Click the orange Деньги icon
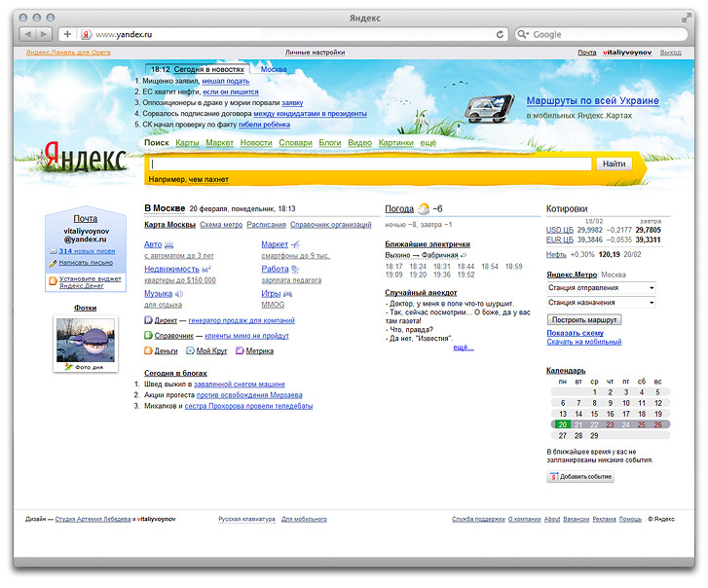The image size is (708, 588). point(148,350)
